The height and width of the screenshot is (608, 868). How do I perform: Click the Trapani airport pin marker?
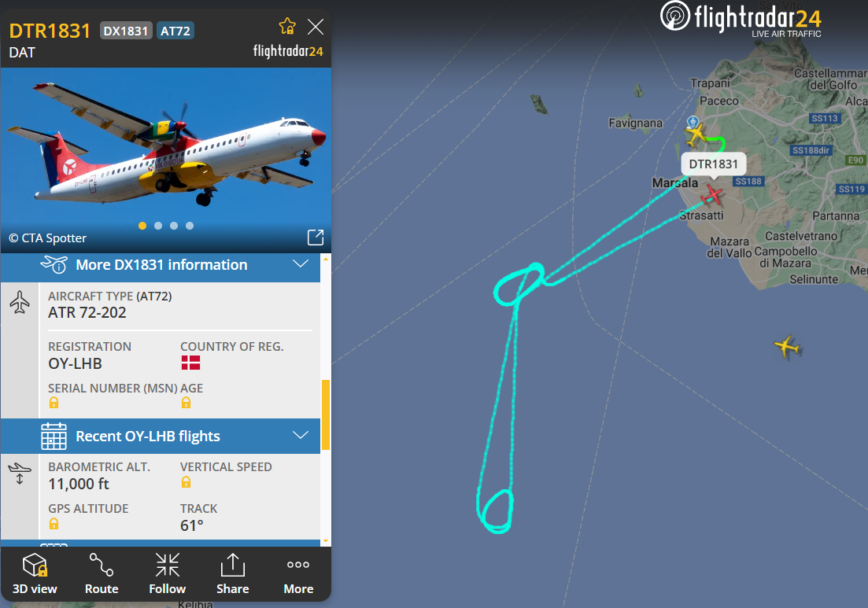click(693, 122)
